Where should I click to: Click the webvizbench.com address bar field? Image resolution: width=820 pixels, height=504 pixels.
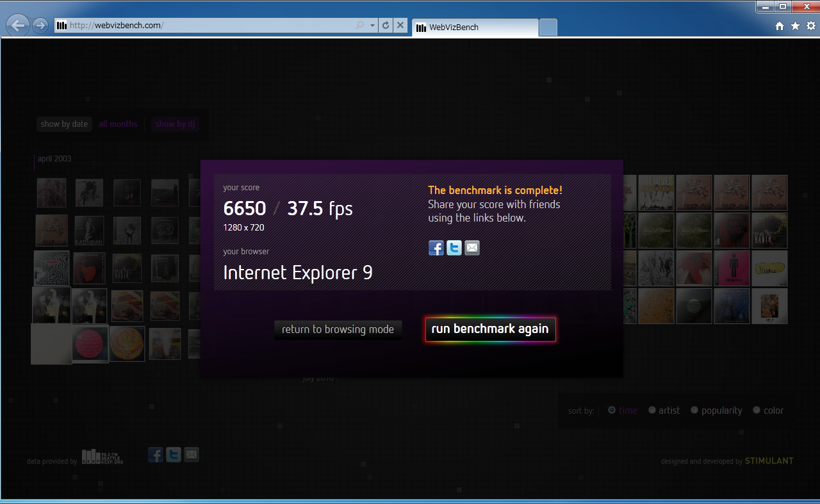click(205, 26)
